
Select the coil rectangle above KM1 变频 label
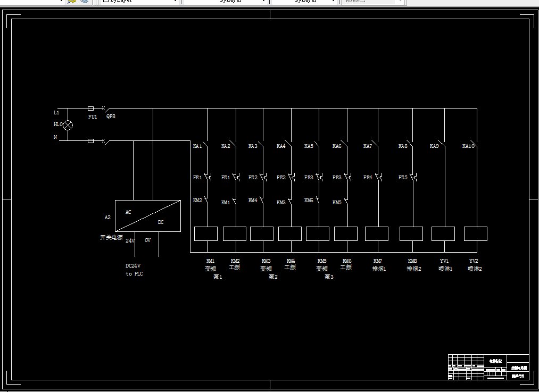(206, 233)
